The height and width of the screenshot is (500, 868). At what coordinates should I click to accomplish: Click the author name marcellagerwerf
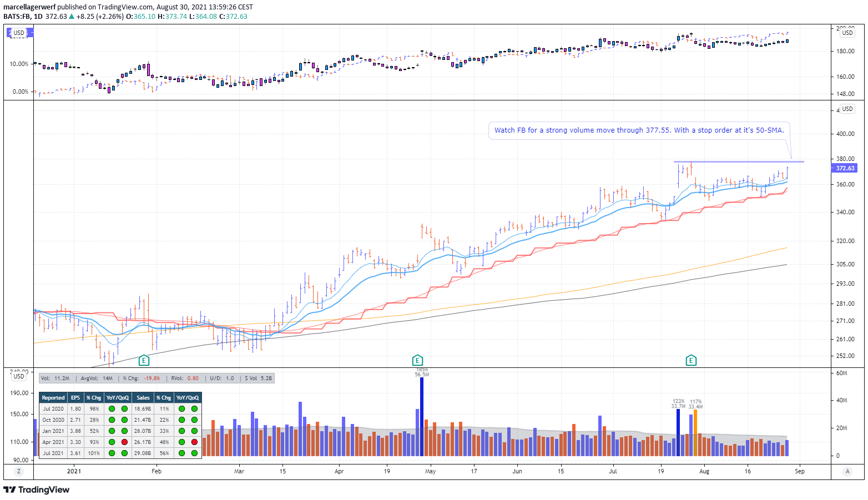coord(29,7)
